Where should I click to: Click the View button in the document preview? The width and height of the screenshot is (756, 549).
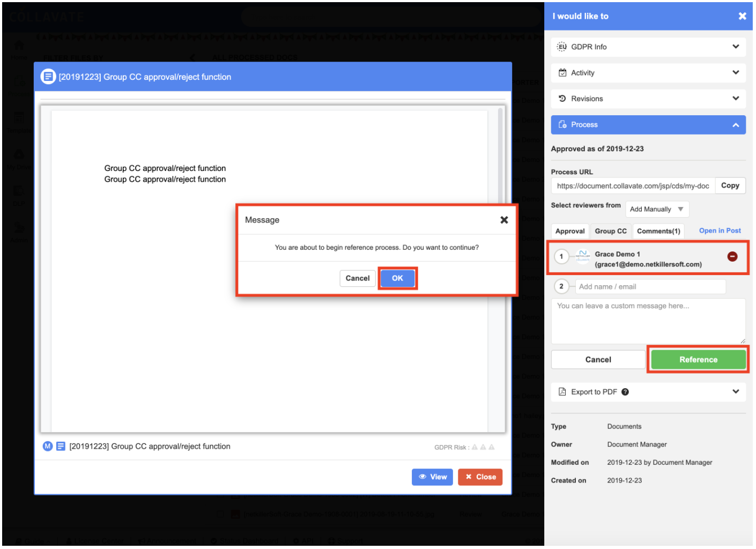tap(433, 477)
